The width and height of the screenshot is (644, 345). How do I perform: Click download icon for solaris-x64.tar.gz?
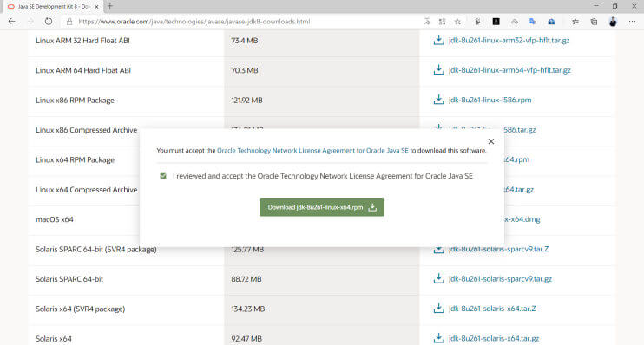pyautogui.click(x=438, y=338)
